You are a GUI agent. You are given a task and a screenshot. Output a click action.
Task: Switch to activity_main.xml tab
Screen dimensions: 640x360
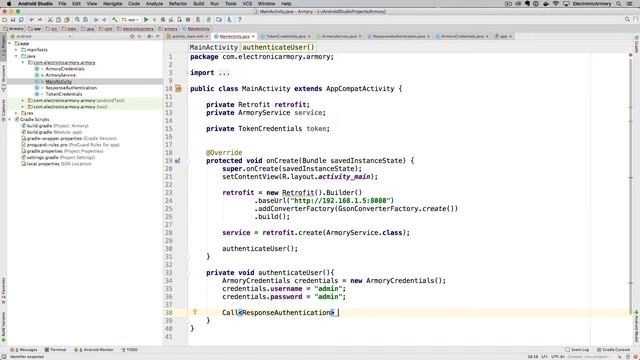187,36
